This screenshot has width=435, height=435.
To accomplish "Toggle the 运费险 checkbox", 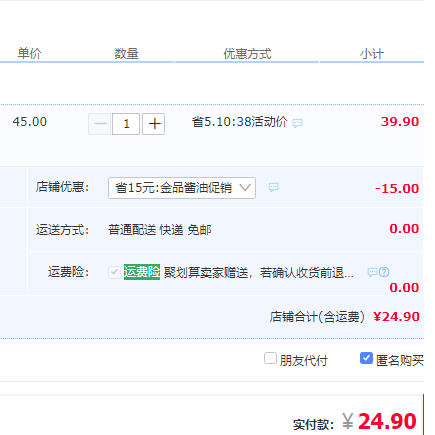I will (x=114, y=272).
